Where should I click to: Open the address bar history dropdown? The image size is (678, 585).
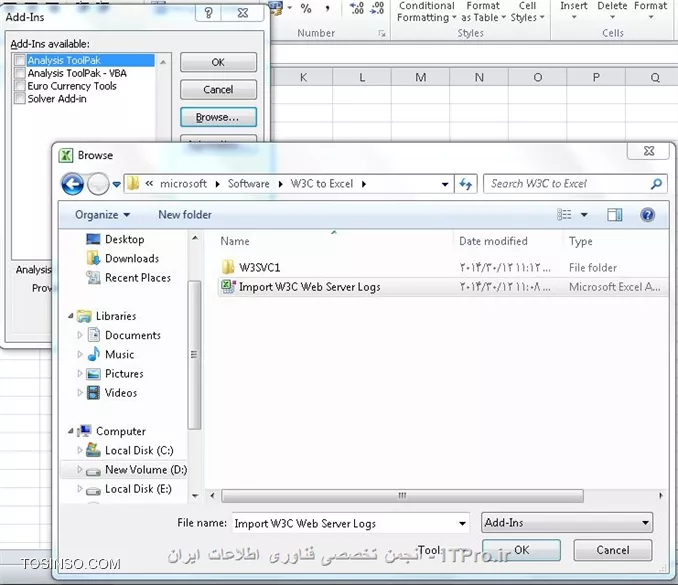click(445, 185)
